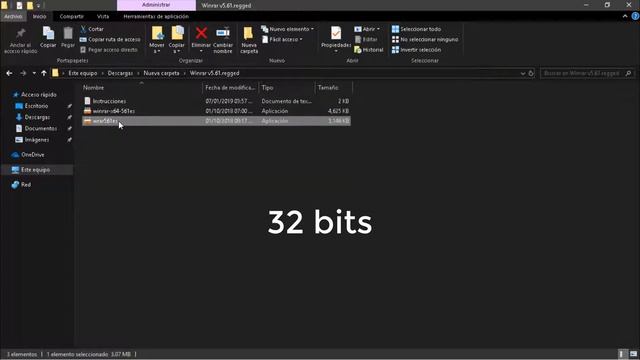Screen dimensions: 640x360
Task: Sort by the Tipo column header
Action: 287,87
